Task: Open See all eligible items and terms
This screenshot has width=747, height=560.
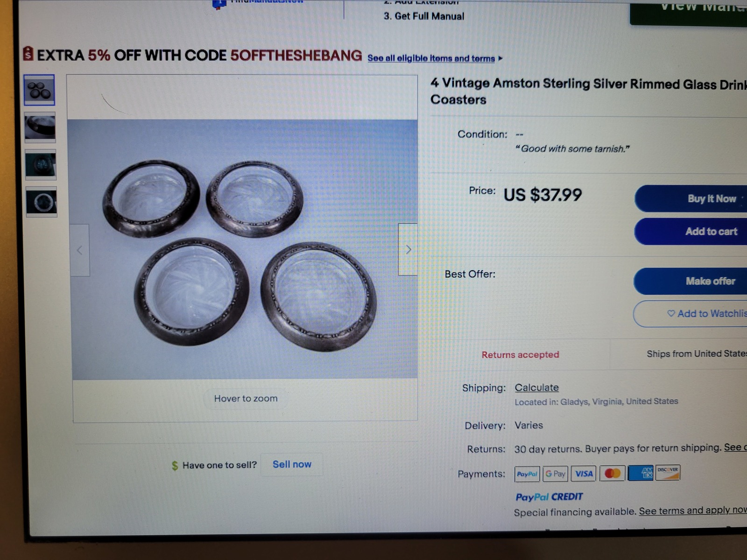Action: click(x=431, y=58)
